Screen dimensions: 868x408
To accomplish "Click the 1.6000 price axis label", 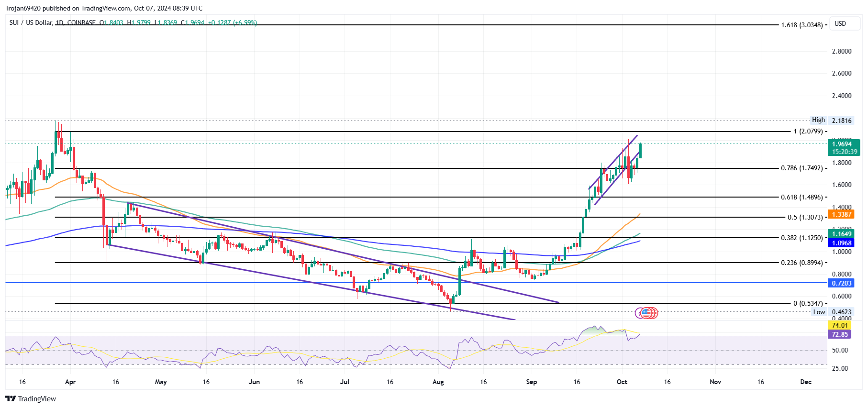I will click(x=842, y=185).
